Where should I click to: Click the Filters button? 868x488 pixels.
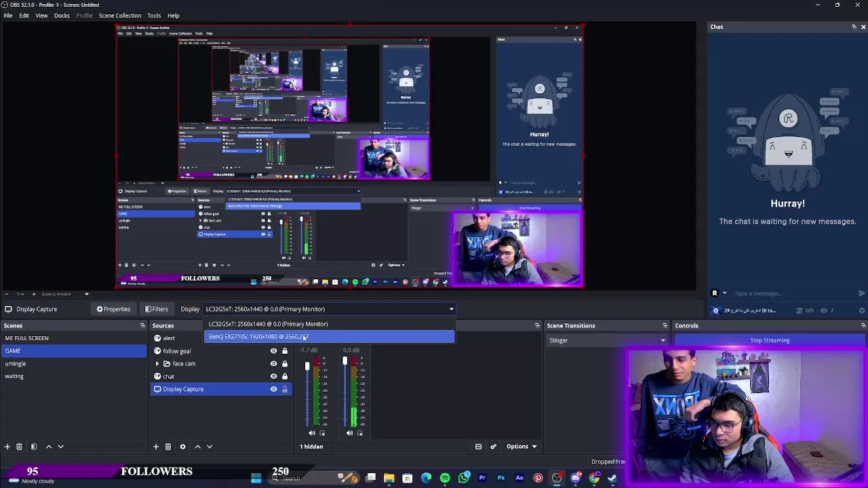click(157, 309)
